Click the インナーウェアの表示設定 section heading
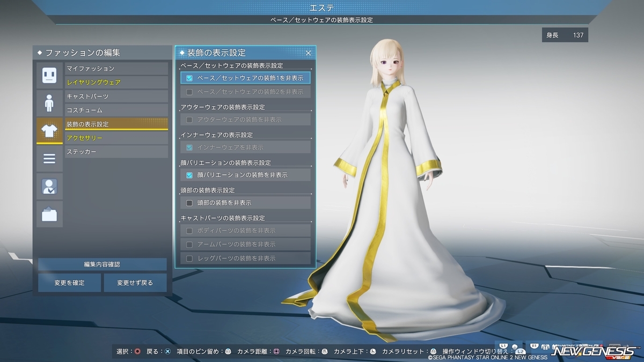The image size is (644, 362). click(217, 135)
